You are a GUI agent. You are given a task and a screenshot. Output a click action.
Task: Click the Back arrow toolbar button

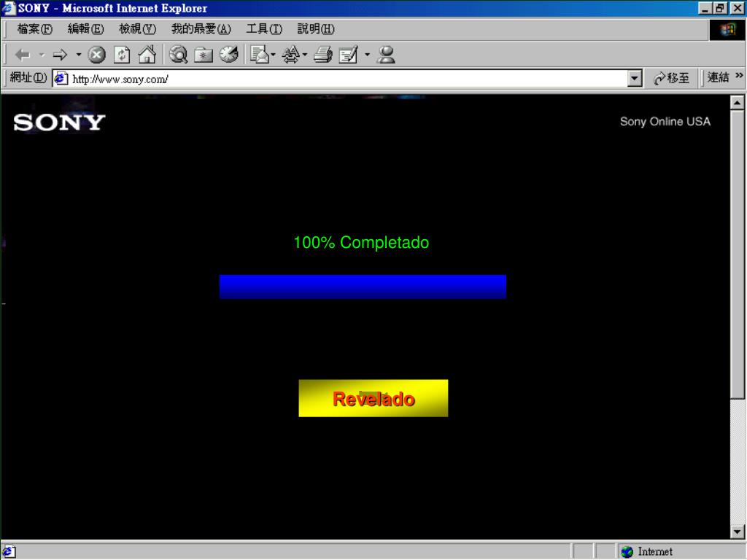click(x=23, y=55)
